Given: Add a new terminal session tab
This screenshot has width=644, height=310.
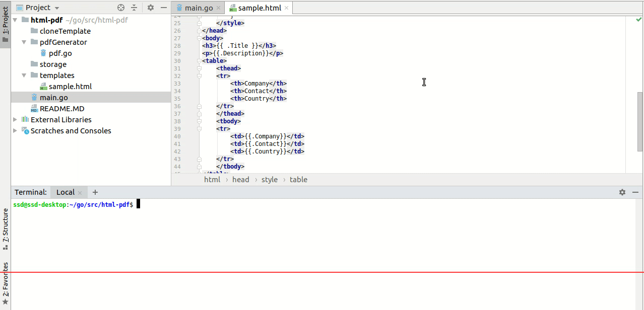Looking at the screenshot, I should pyautogui.click(x=95, y=192).
